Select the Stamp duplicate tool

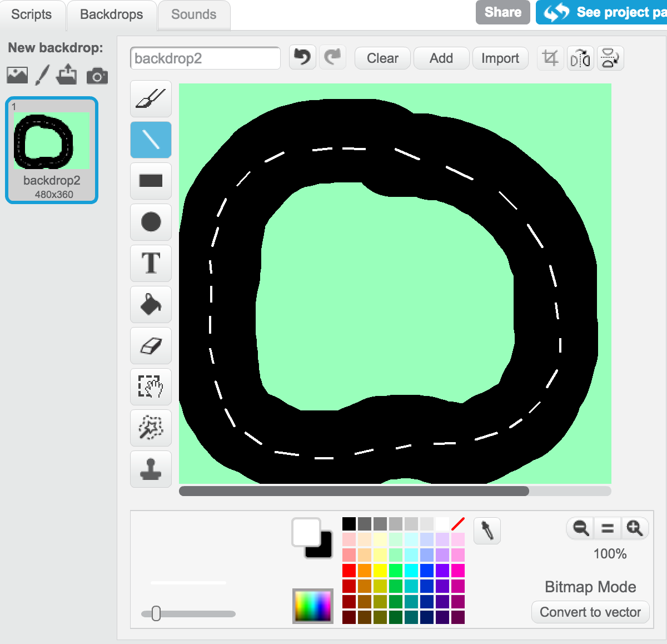coord(151,469)
